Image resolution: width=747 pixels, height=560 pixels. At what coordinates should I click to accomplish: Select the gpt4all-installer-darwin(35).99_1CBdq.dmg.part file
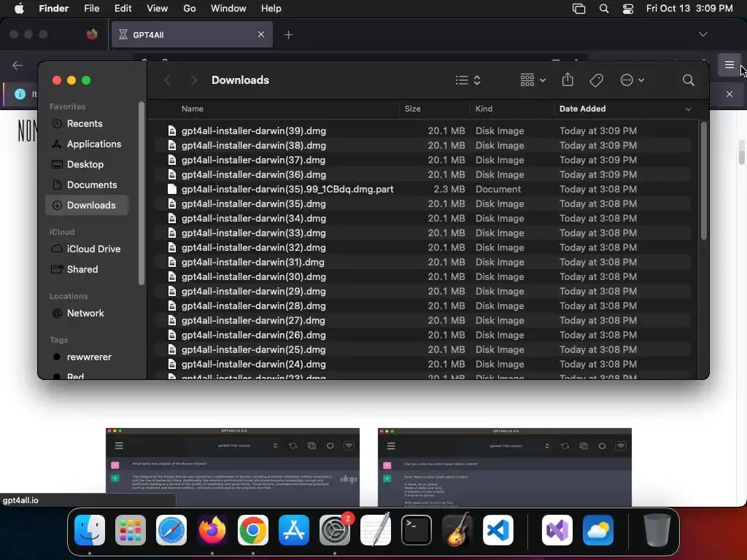coord(423,190)
